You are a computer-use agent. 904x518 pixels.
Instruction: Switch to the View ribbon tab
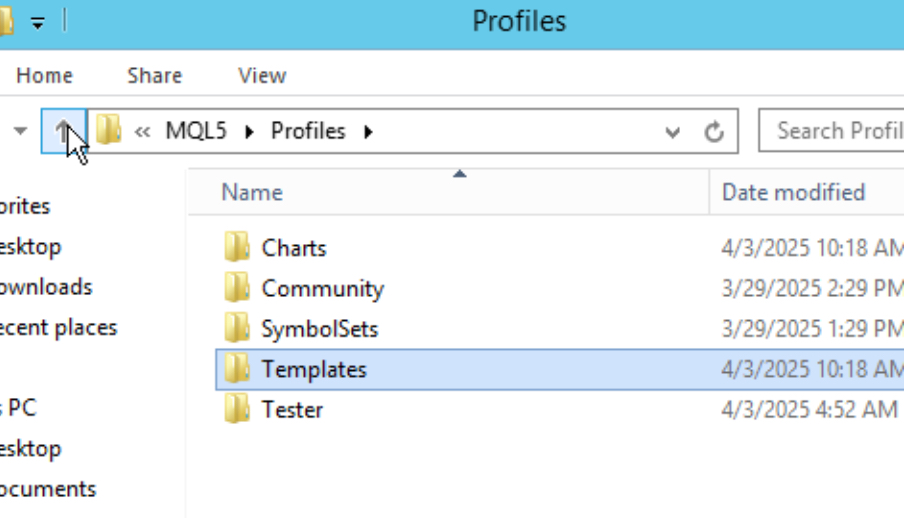(x=262, y=76)
